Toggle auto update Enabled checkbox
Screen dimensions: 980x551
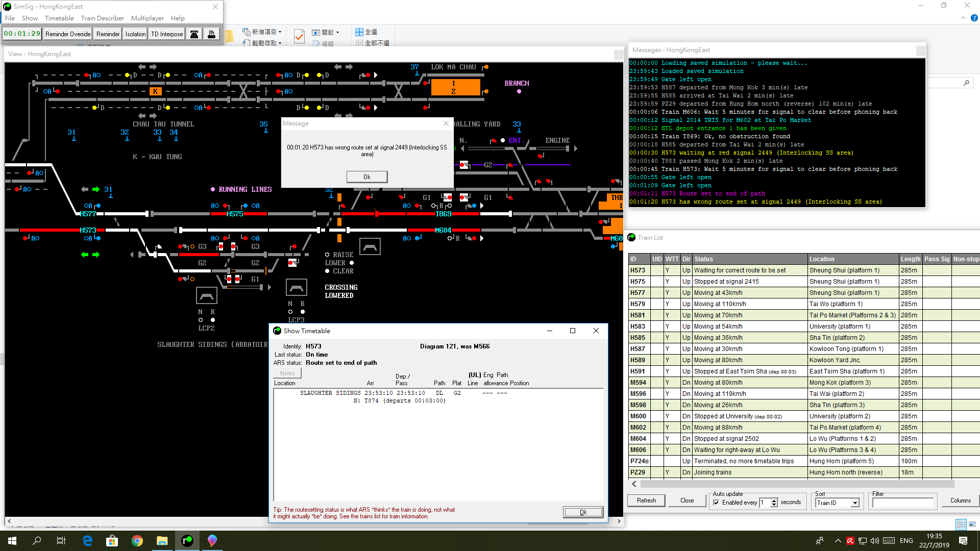tap(716, 503)
